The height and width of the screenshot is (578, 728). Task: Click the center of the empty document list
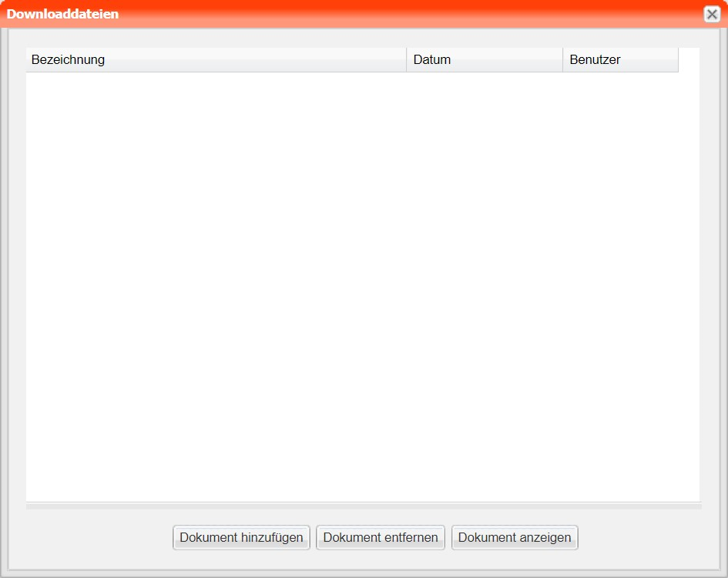(x=363, y=287)
